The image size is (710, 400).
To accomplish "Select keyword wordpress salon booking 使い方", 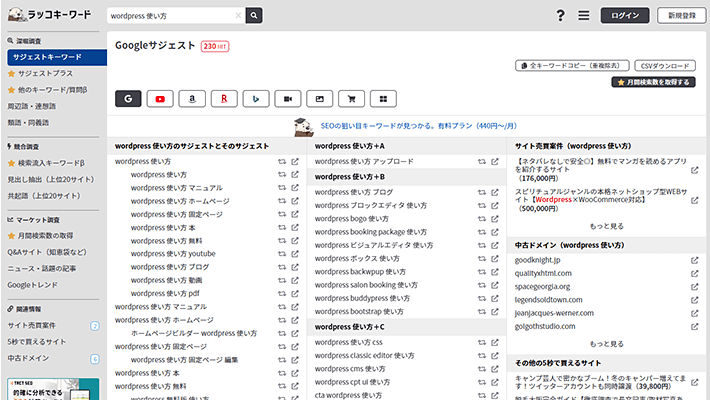I will pos(366,285).
